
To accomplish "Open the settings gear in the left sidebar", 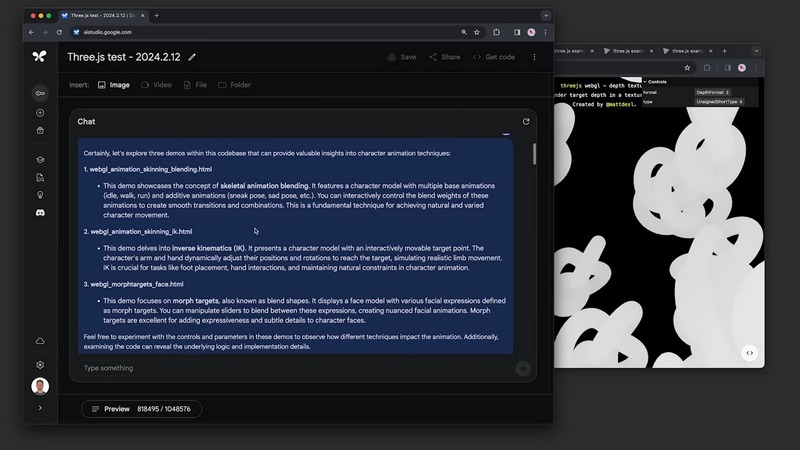I will [x=40, y=365].
